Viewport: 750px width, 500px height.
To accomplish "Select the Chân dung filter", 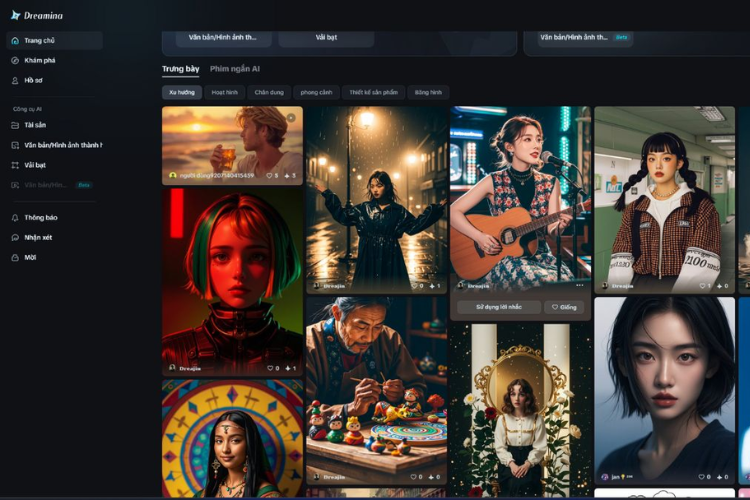I will coord(269,92).
